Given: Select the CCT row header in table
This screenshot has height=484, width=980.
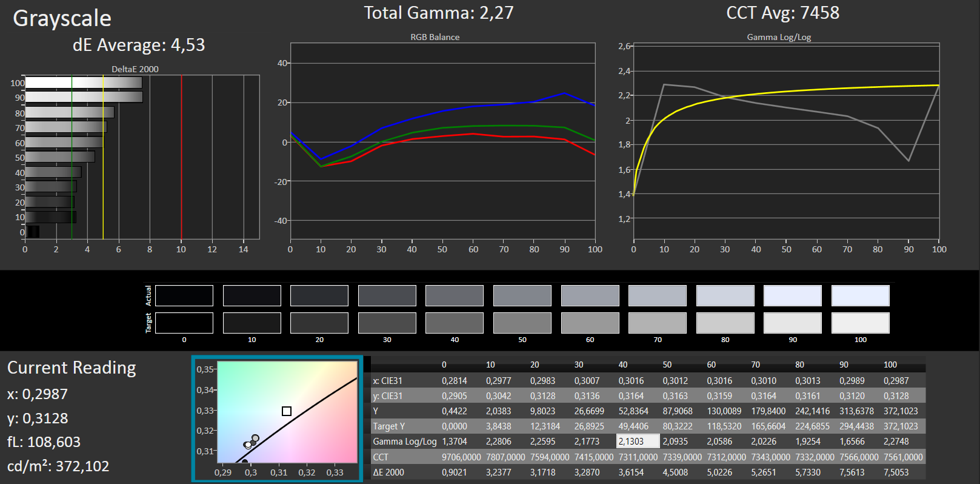Looking at the screenshot, I should coord(381,457).
